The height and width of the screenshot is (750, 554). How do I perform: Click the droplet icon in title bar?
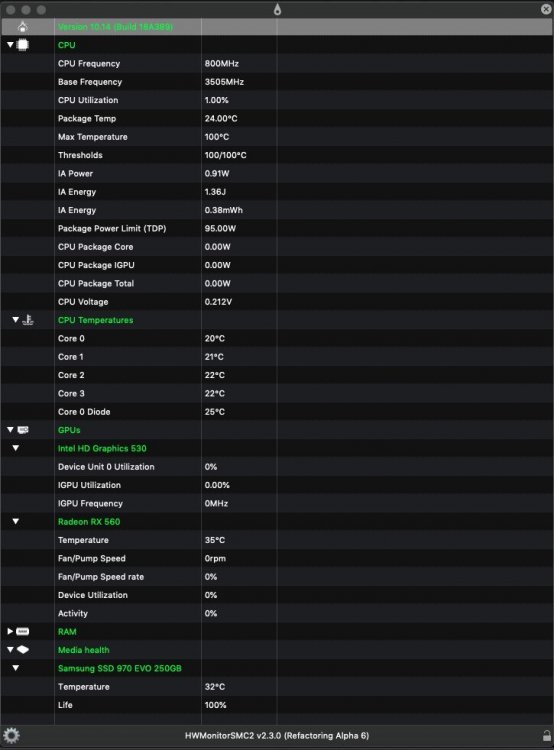277,9
